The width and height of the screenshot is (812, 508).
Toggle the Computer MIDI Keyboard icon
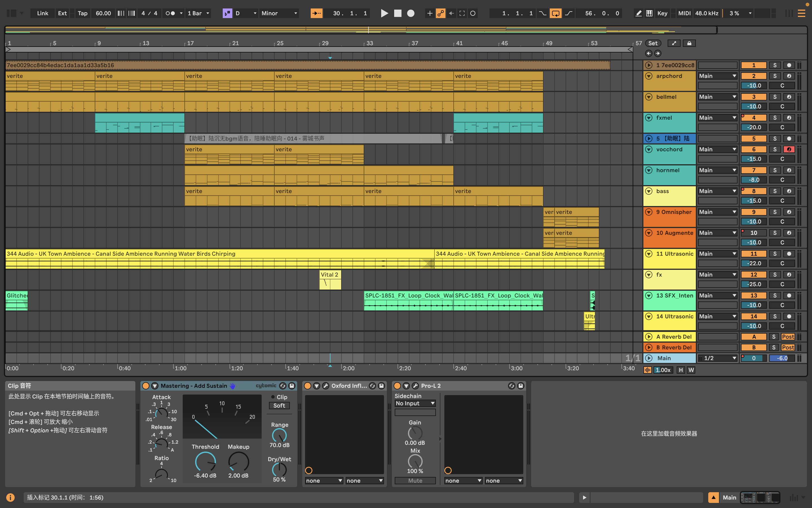tap(649, 13)
